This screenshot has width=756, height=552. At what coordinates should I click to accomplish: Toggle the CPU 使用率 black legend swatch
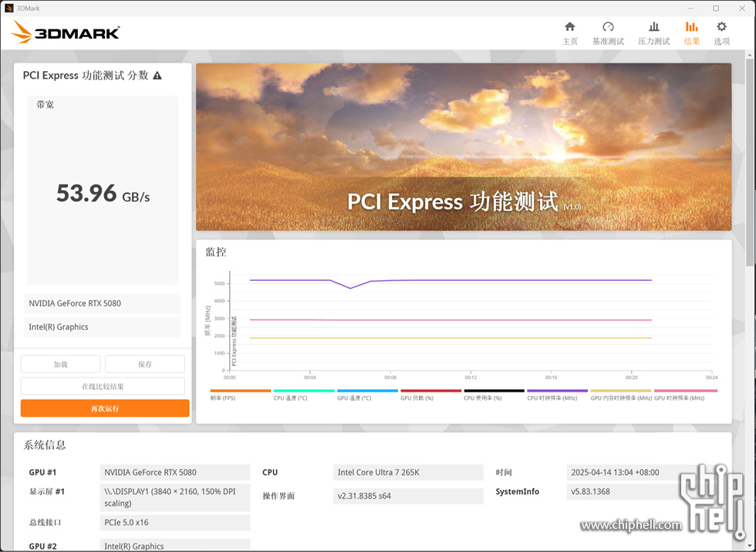494,391
